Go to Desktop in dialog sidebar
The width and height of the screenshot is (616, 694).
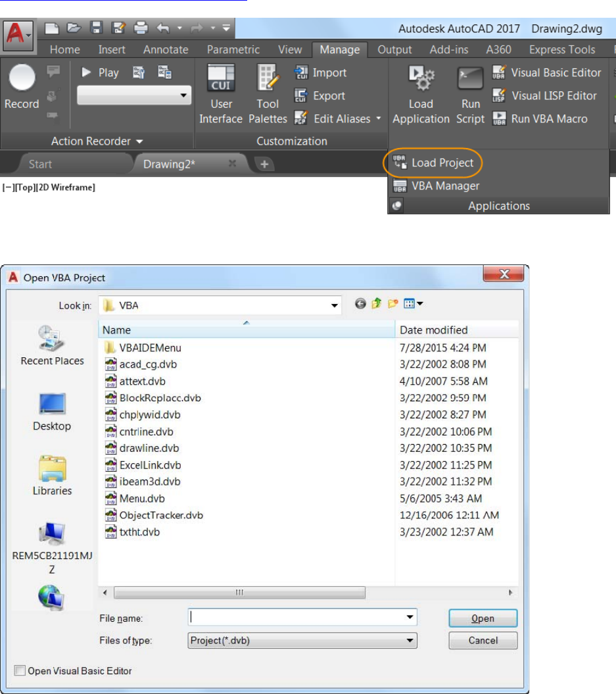pyautogui.click(x=52, y=412)
